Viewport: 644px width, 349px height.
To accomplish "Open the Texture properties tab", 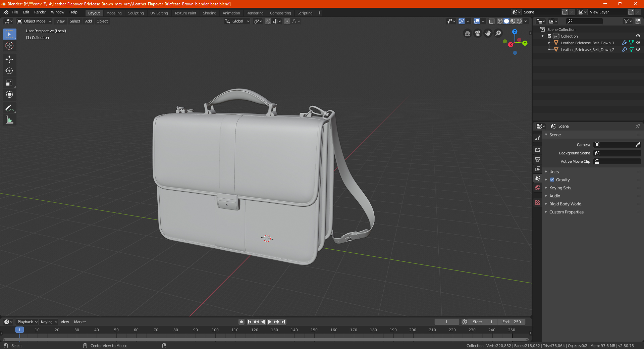I will point(538,202).
